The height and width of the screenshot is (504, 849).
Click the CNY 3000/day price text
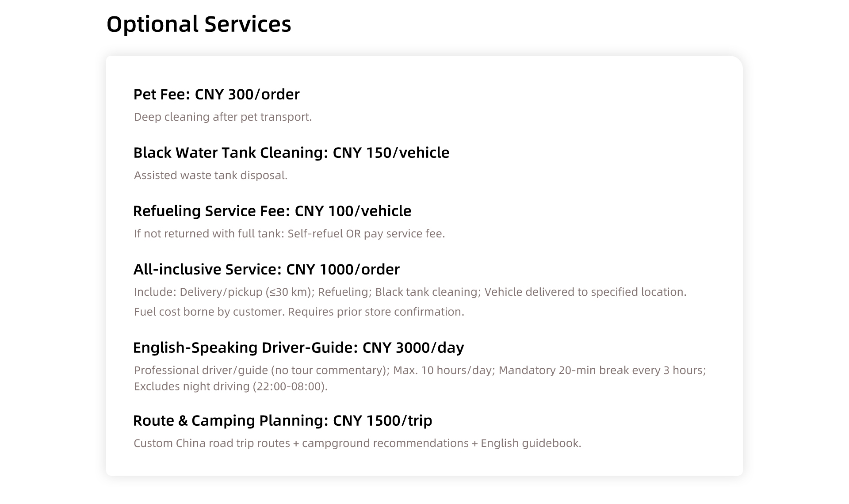tap(413, 347)
